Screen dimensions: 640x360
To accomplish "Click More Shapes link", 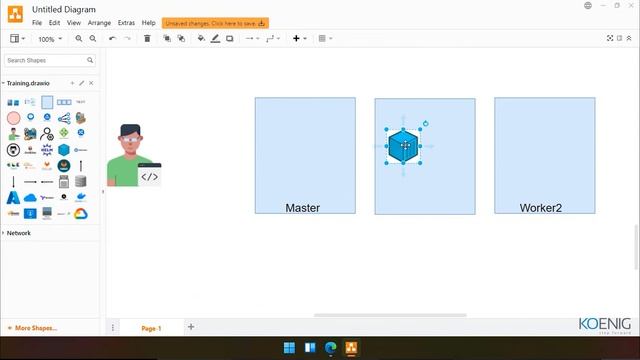I will click(x=33, y=328).
